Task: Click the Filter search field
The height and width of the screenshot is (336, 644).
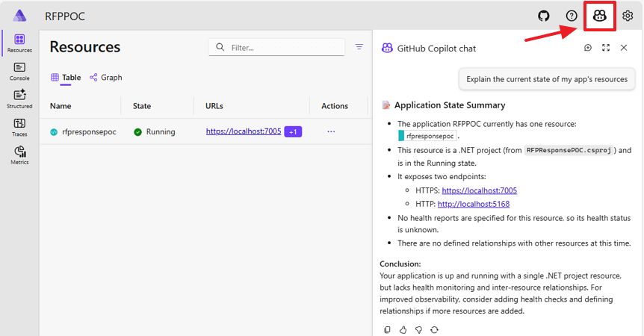Action: pos(276,47)
